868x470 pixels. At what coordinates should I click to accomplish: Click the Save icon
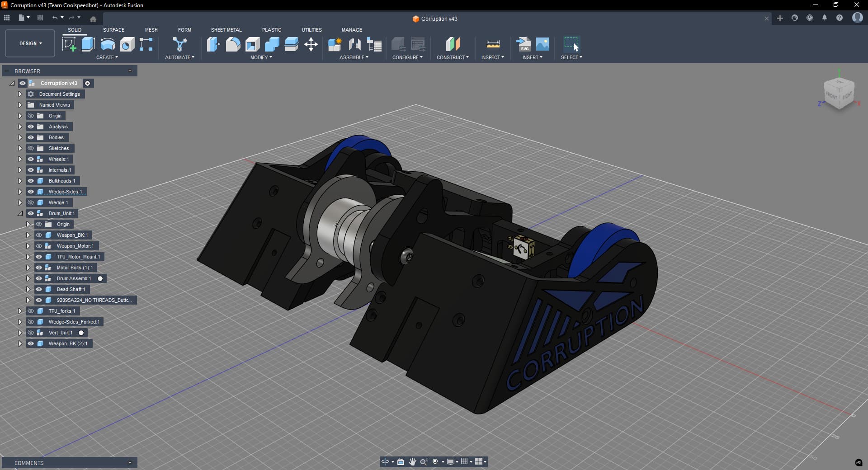(x=40, y=18)
